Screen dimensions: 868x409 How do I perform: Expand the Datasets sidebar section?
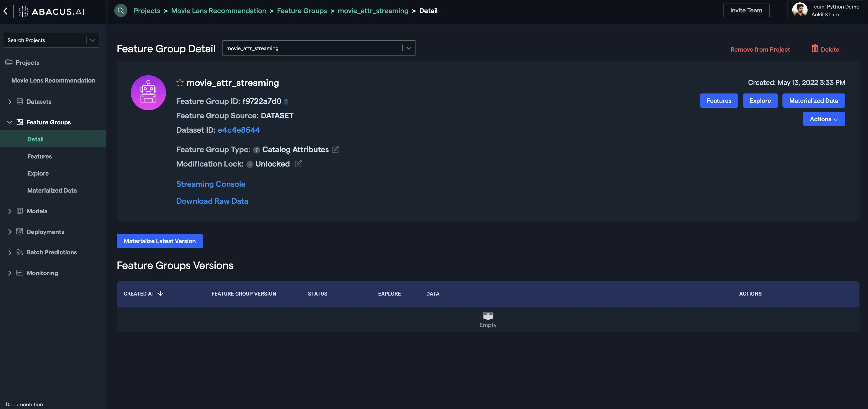pyautogui.click(x=10, y=102)
